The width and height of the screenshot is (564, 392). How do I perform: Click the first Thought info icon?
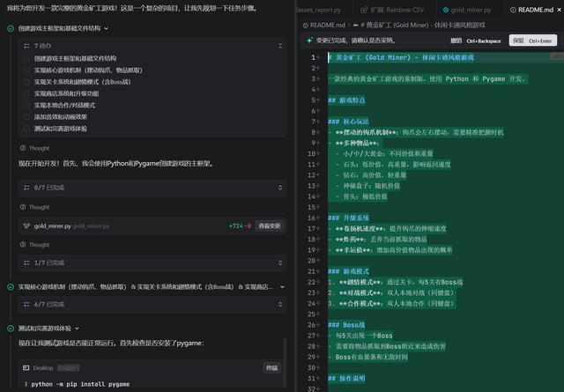tap(22, 148)
